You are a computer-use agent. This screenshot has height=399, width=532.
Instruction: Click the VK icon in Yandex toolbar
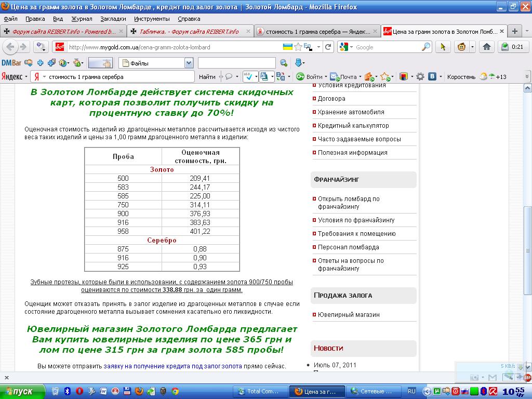click(432, 77)
